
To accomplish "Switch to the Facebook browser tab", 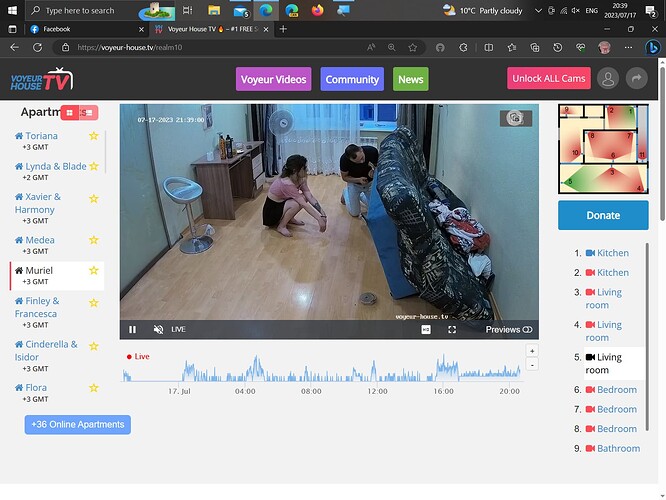I will (87, 29).
